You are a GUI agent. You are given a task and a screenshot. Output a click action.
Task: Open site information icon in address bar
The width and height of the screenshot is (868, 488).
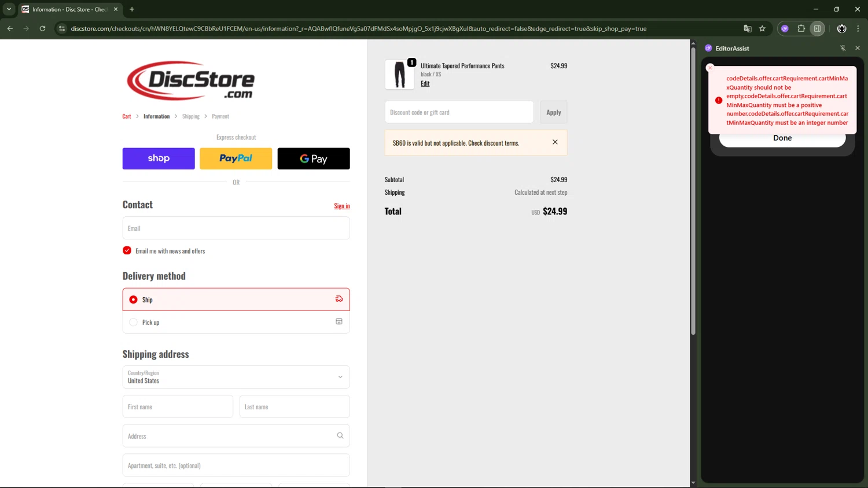pos(62,28)
